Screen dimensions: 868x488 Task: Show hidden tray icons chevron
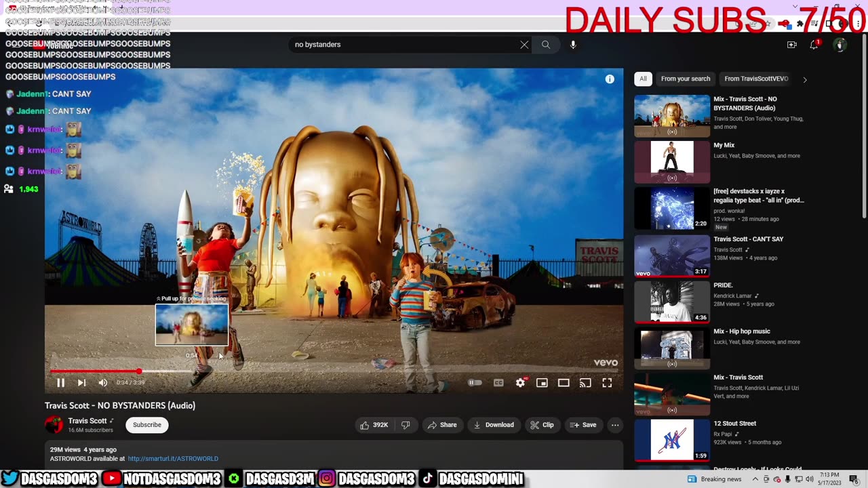[755, 479]
